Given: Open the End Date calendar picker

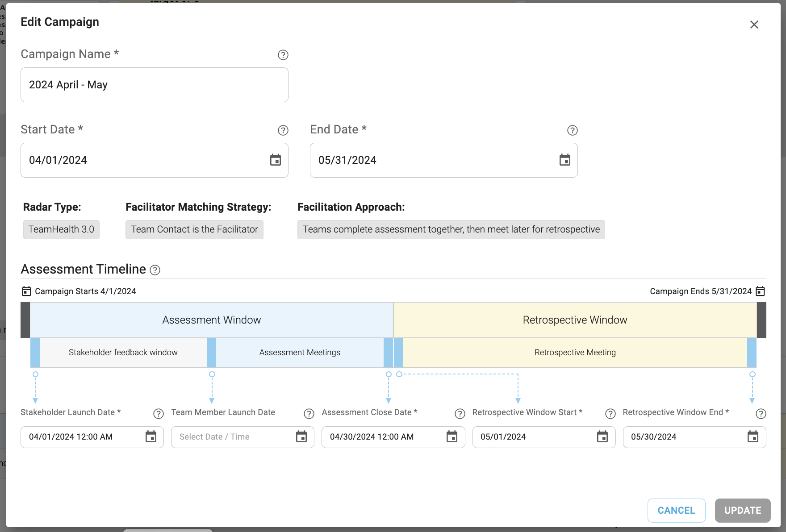Looking at the screenshot, I should coord(565,160).
